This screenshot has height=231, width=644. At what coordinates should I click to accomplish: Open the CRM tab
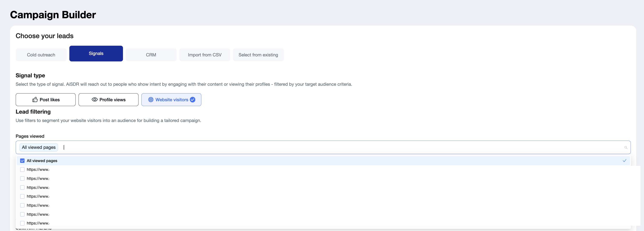(151, 55)
